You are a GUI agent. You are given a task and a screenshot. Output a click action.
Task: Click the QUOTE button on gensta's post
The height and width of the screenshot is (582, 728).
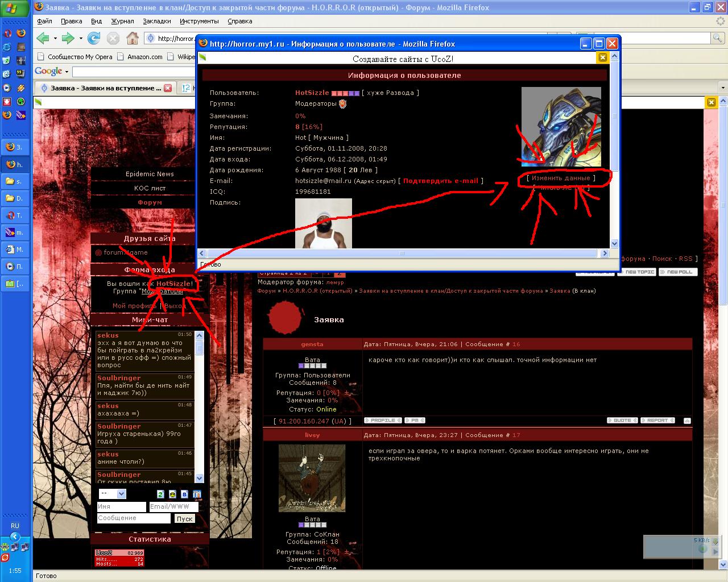tap(622, 421)
